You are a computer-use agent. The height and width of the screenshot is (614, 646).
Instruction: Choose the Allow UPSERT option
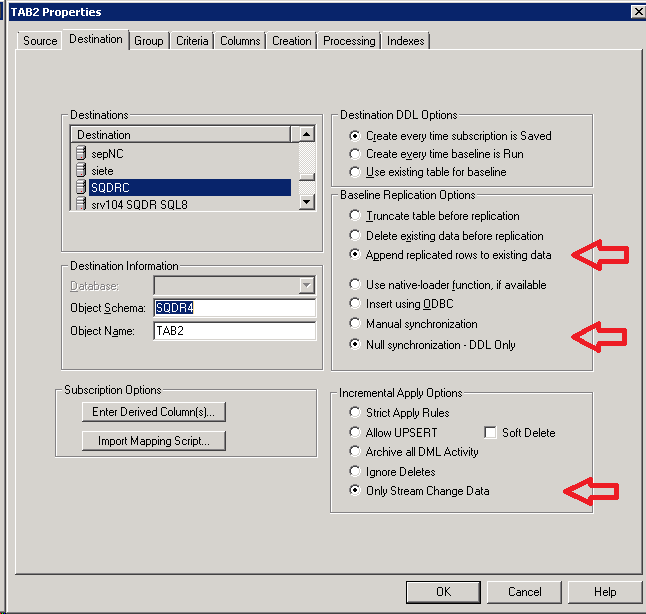click(x=355, y=433)
